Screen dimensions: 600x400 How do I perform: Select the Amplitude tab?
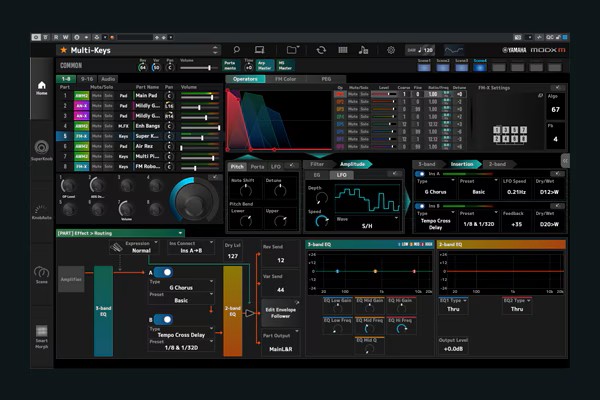click(x=352, y=163)
